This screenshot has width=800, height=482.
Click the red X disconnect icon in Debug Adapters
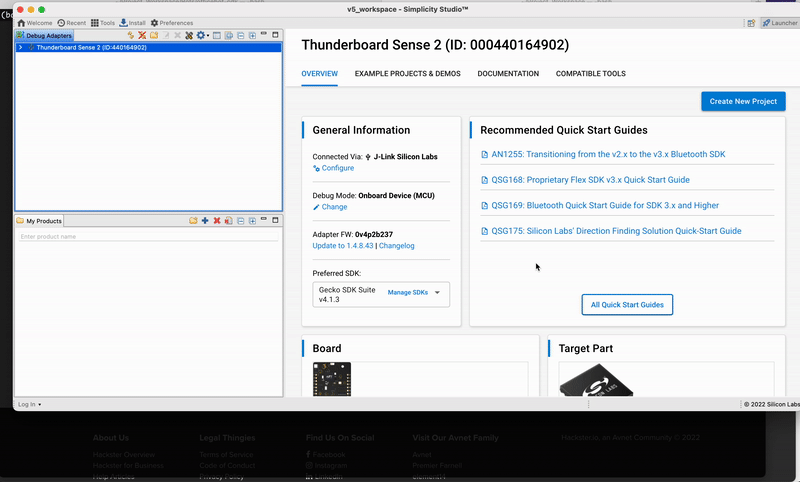pos(142,35)
